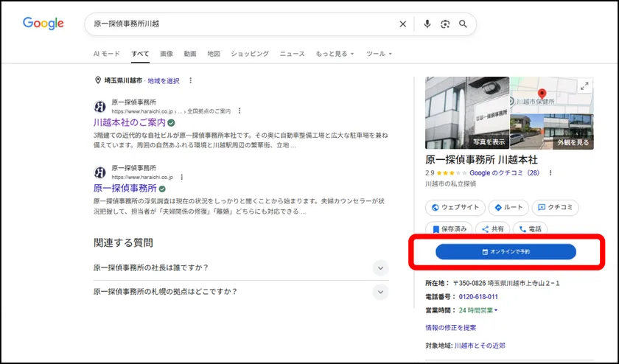This screenshot has width=619, height=364.
Task: Open the 外観を見る street view thumbnail
Action: (552, 132)
